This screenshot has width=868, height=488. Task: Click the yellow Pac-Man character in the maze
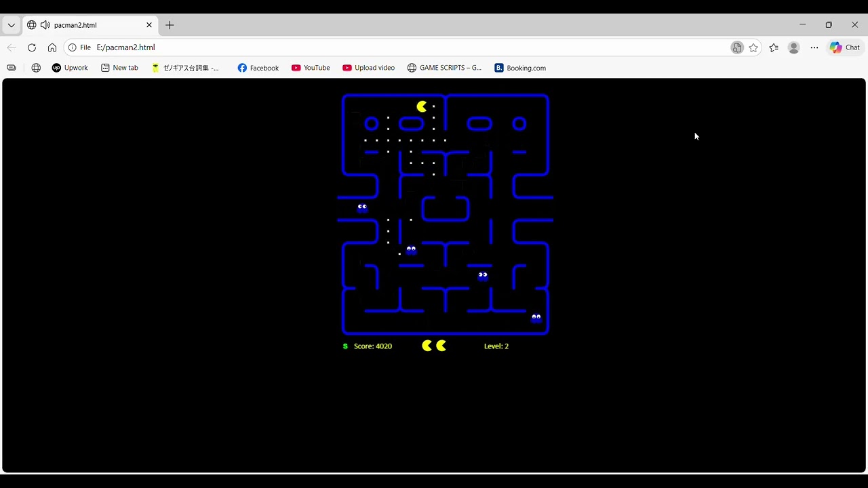422,106
